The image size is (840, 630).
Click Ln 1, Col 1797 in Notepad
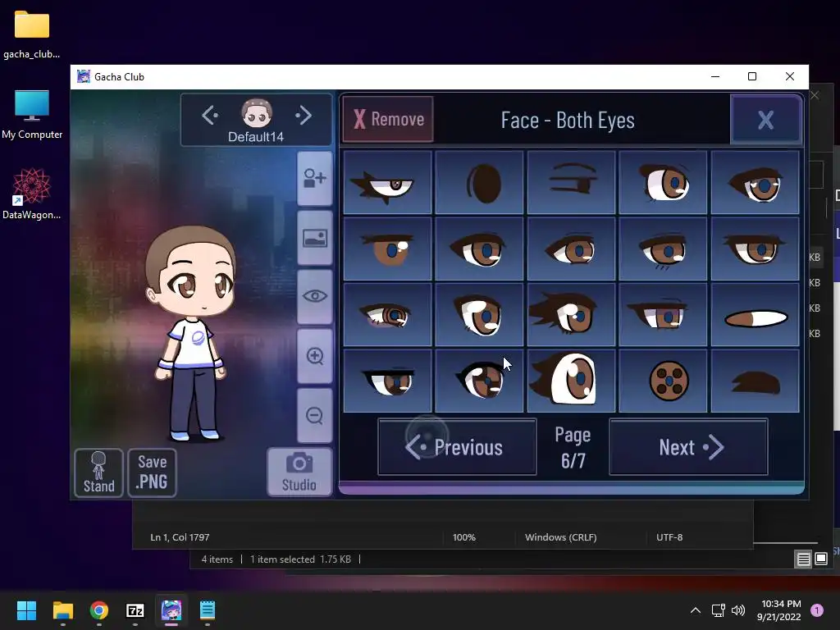[x=180, y=537]
